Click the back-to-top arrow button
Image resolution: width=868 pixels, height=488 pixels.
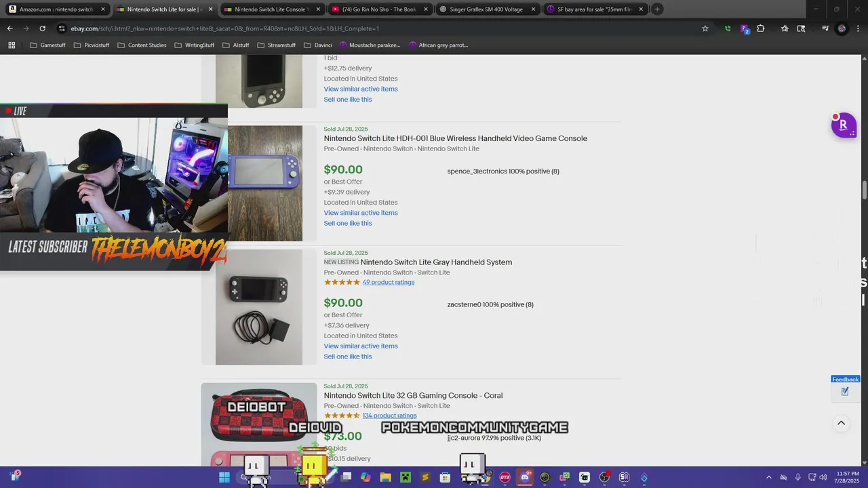point(841,423)
